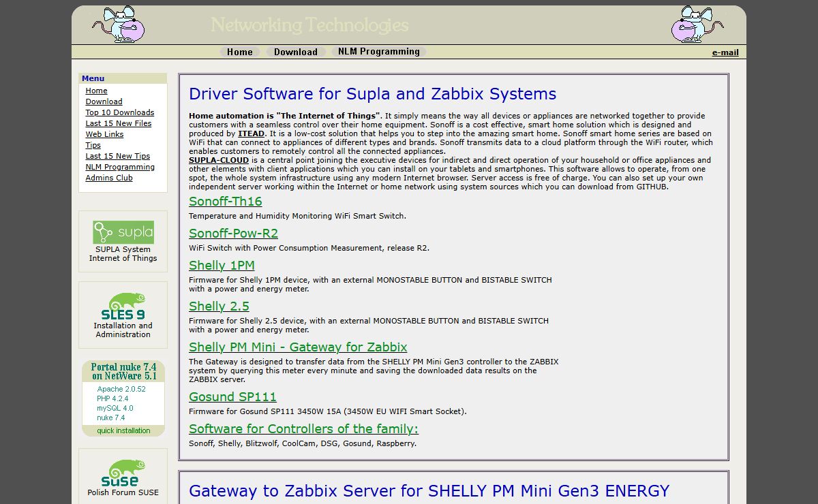Screen dimensions: 818x504
Task: Click PHP 4.2.4 in nuke banner
Action: 112,399
